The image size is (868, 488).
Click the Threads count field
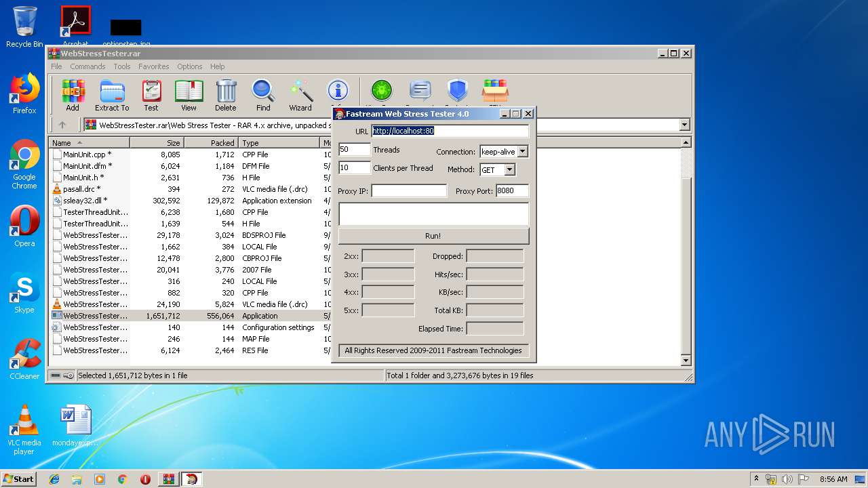tap(355, 149)
